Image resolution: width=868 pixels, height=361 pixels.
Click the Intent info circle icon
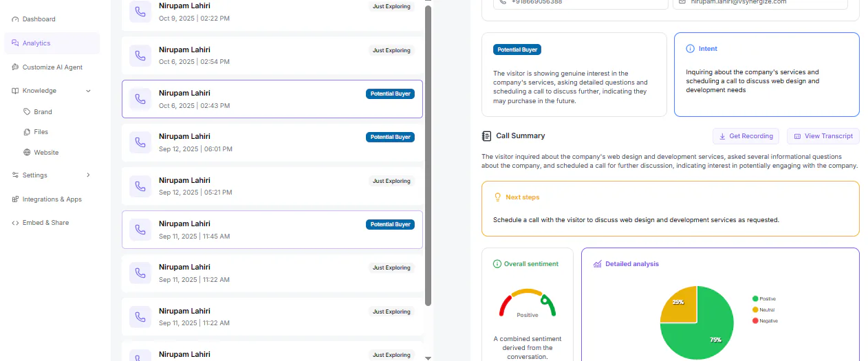690,49
